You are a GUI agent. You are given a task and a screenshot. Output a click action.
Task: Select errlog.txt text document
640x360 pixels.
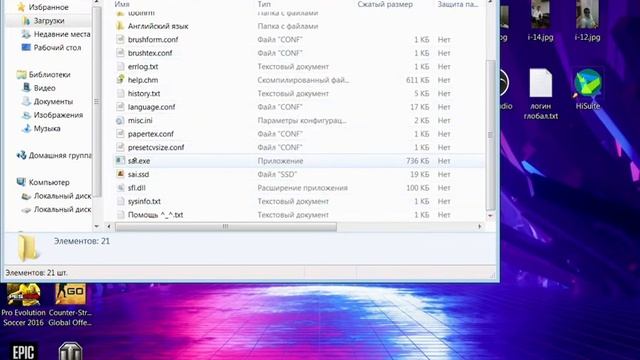143,67
